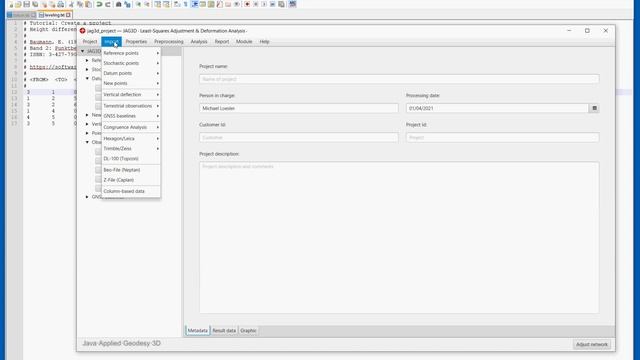Click the Show all characters icon in Notepad++
The image size is (640, 360).
[185, 4]
